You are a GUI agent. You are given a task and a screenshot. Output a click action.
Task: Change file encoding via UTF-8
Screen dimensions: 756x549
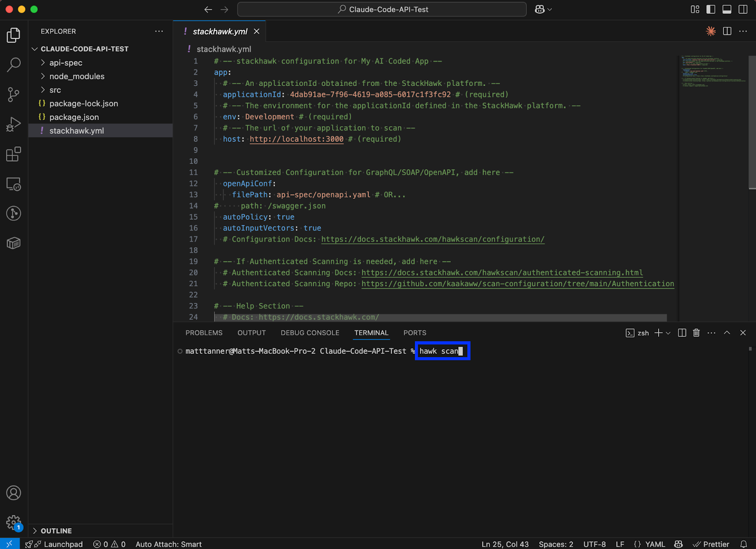[594, 544]
